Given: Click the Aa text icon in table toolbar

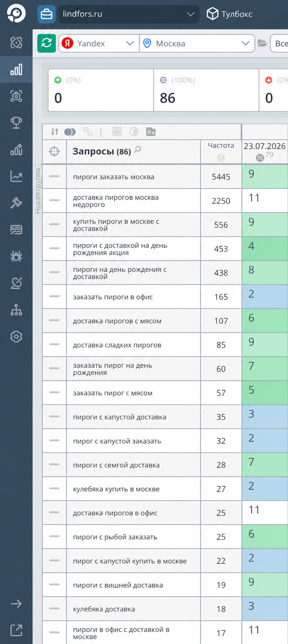Looking at the screenshot, I should tap(151, 132).
